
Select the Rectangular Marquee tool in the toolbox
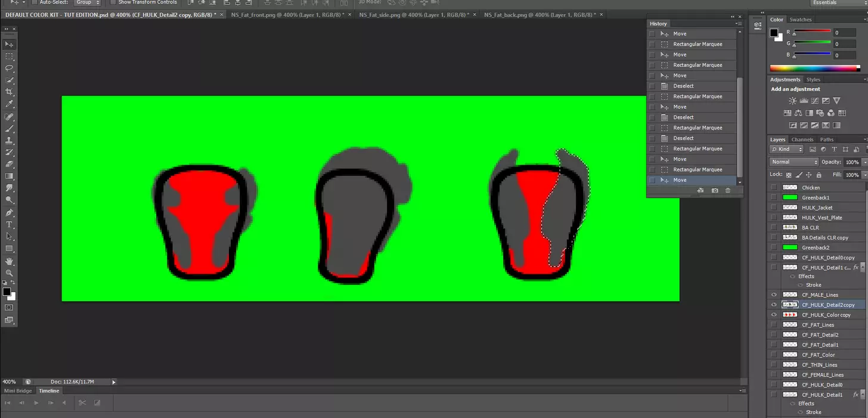(9, 56)
